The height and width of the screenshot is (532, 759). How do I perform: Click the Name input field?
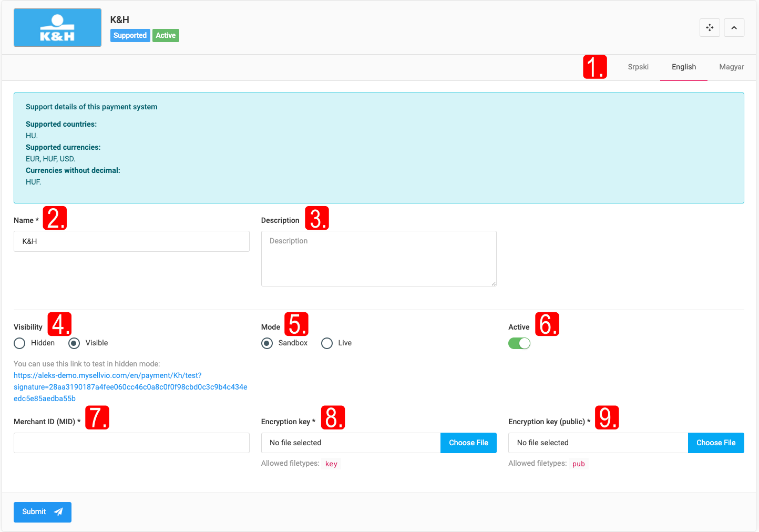131,241
